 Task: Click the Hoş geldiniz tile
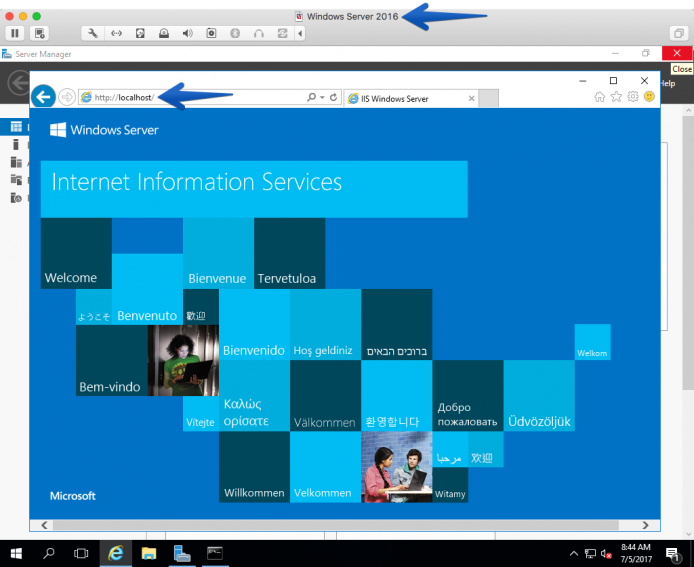click(x=326, y=324)
